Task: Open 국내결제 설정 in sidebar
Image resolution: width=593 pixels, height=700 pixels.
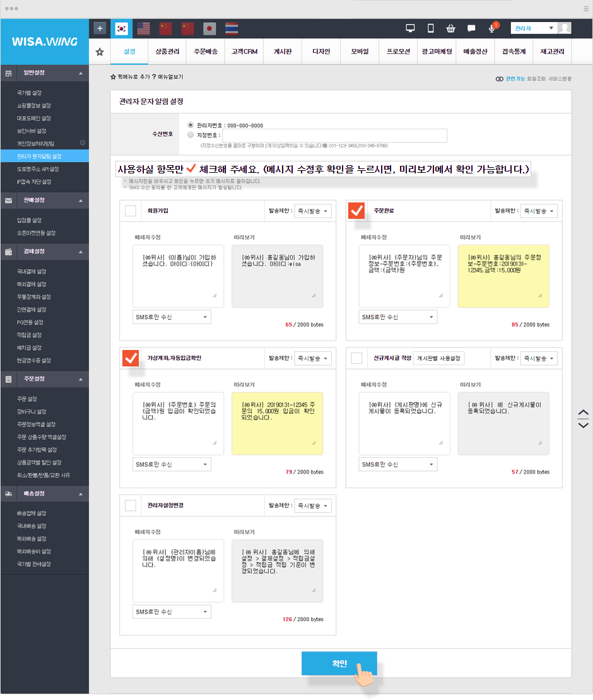Action: tap(32, 271)
